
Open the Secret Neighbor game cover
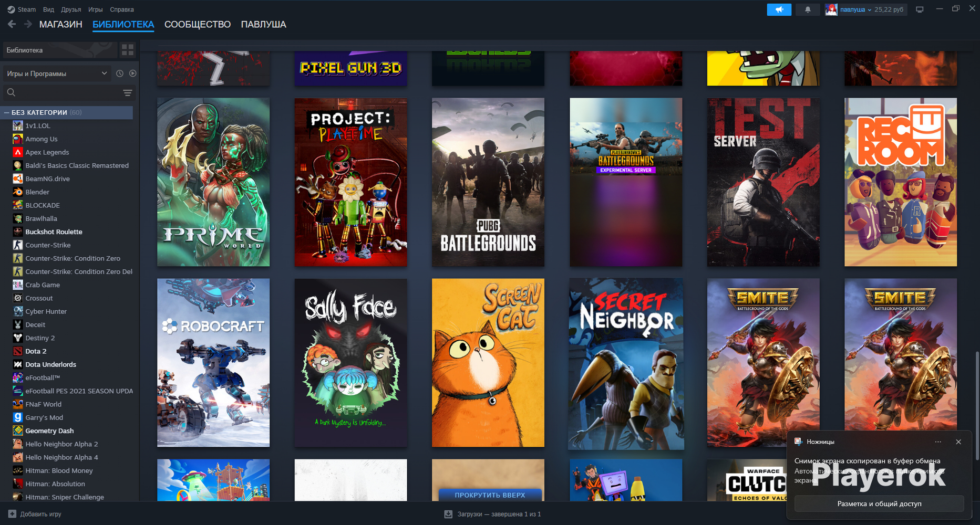626,363
